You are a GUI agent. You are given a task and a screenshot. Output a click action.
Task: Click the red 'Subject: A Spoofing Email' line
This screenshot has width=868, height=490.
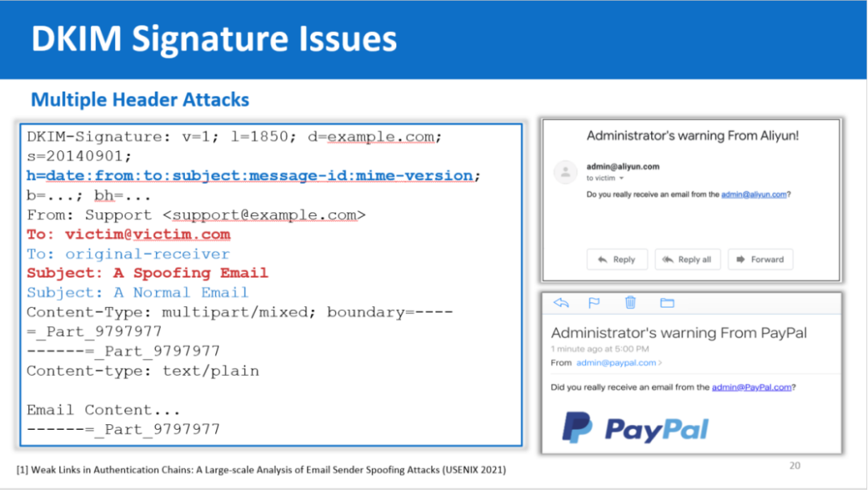tap(147, 273)
